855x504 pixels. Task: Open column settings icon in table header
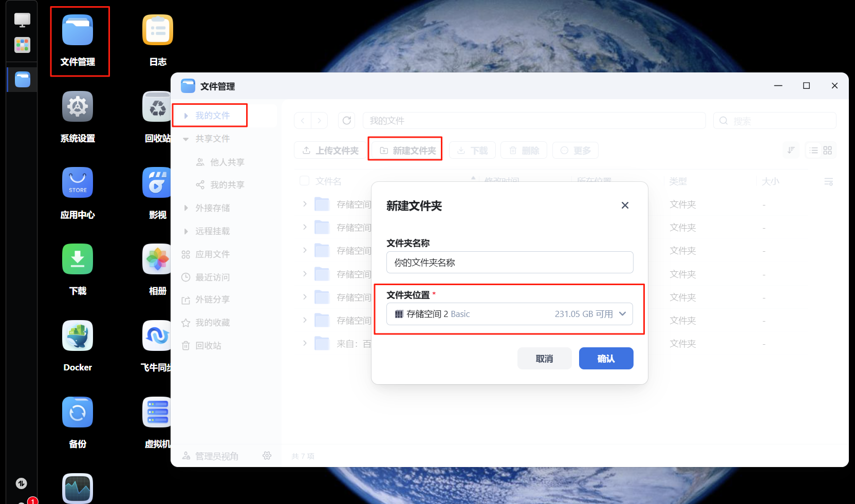[828, 182]
